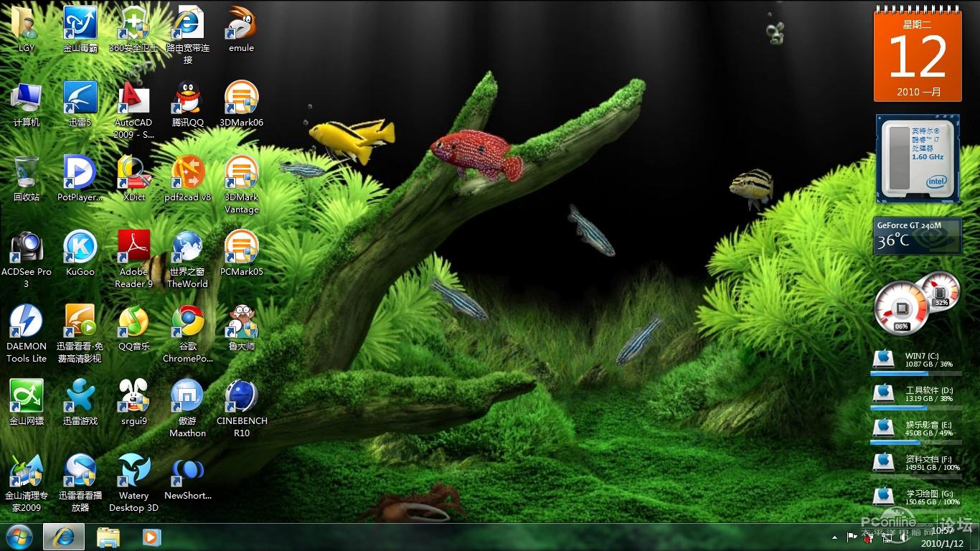Open the taskbar clock showing 2010/1/12

click(942, 537)
